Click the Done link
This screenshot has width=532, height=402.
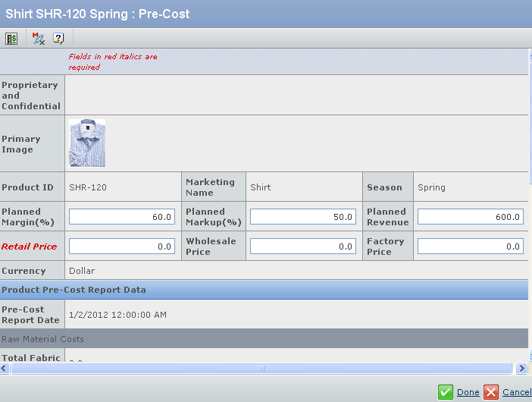(468, 392)
